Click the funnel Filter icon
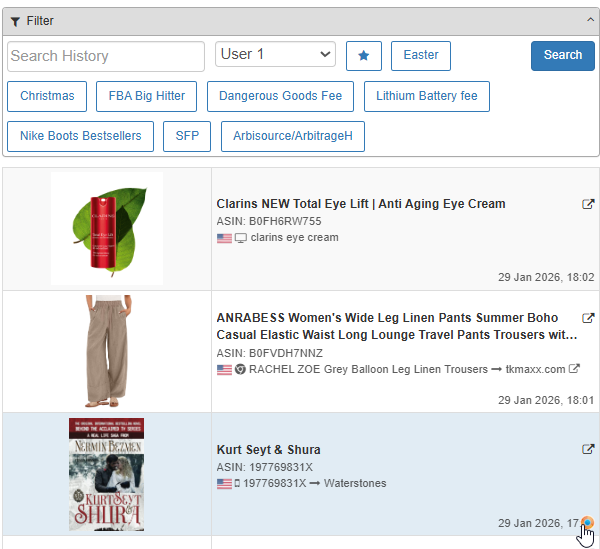Image resolution: width=600 pixels, height=549 pixels. tap(15, 21)
